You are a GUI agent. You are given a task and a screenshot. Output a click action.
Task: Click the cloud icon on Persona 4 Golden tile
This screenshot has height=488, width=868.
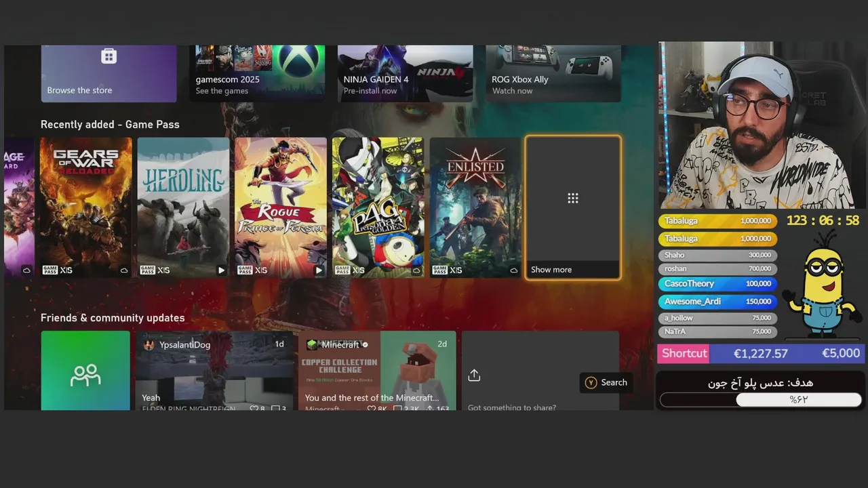point(416,270)
